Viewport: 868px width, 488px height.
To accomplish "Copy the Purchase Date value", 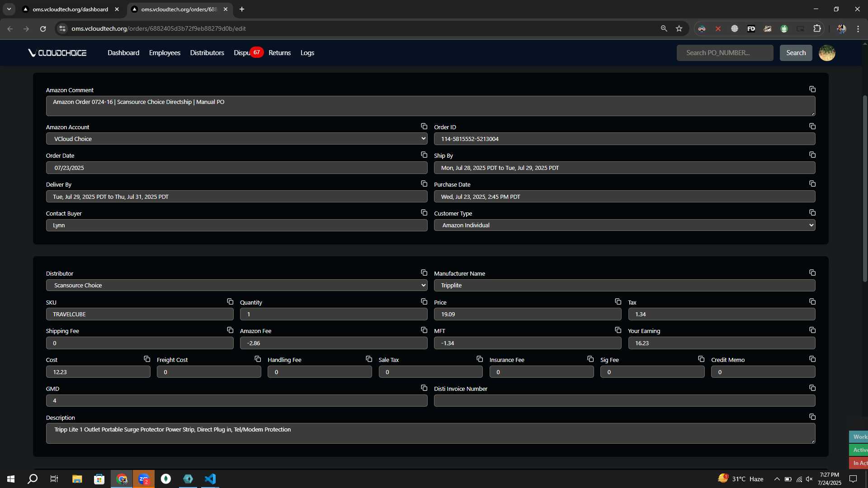I will click(812, 184).
